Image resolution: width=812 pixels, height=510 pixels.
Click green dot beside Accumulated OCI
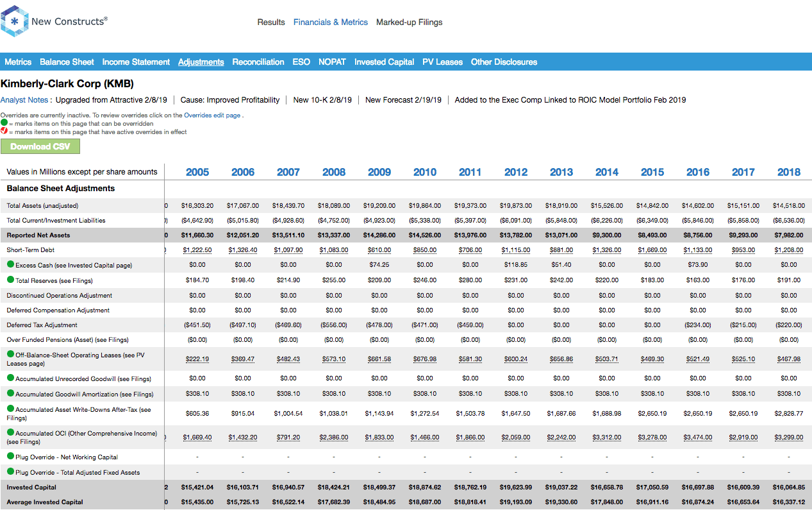coord(10,432)
